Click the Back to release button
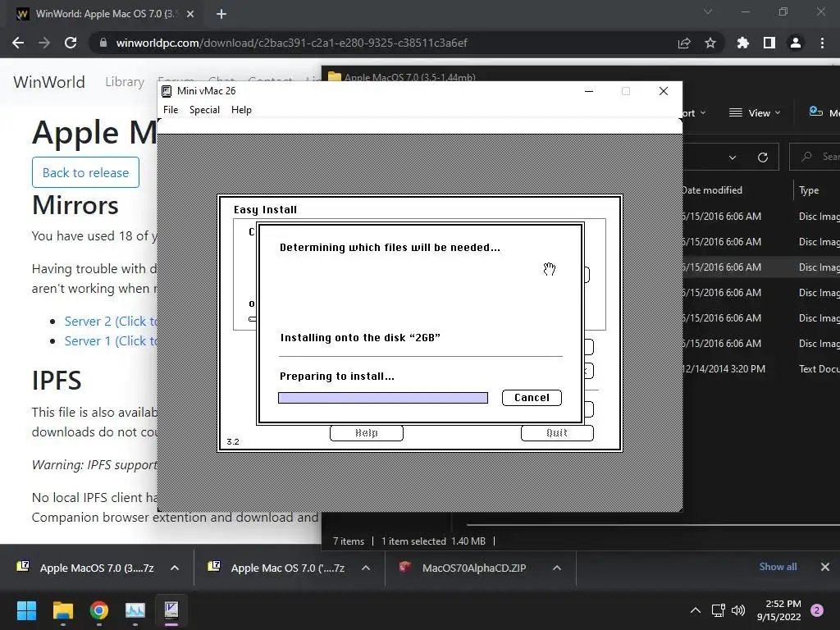The image size is (840, 630). click(85, 172)
